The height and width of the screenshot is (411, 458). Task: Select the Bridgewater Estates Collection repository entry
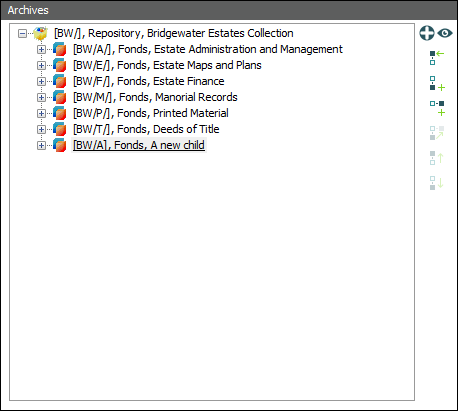tap(174, 33)
